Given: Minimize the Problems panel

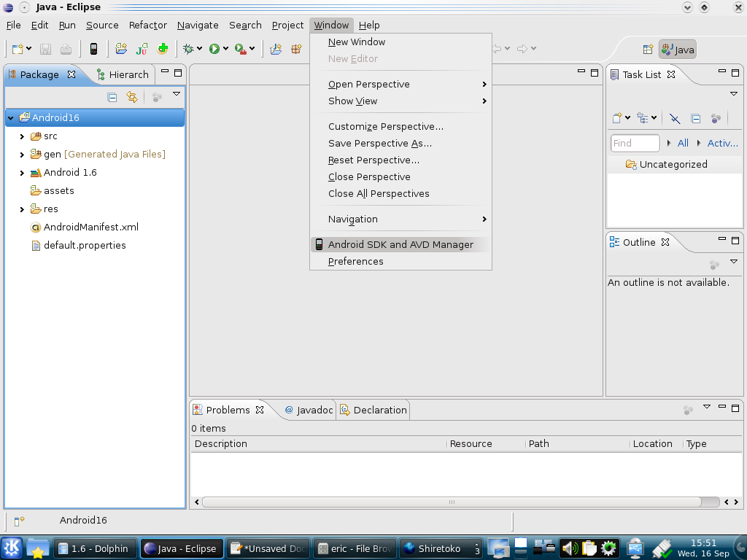Looking at the screenshot, I should (x=722, y=407).
